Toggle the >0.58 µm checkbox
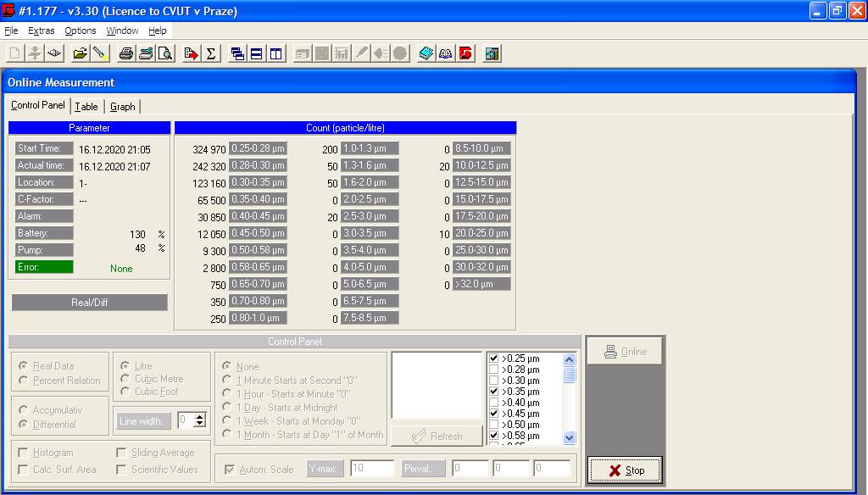 pos(494,436)
